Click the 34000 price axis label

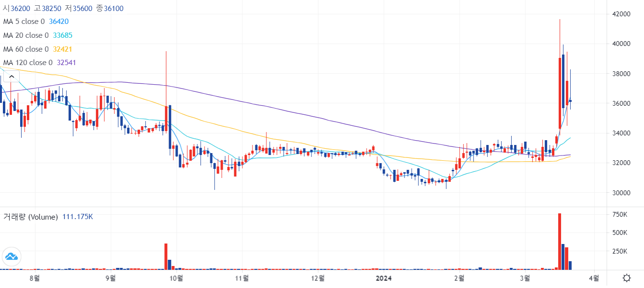621,133
